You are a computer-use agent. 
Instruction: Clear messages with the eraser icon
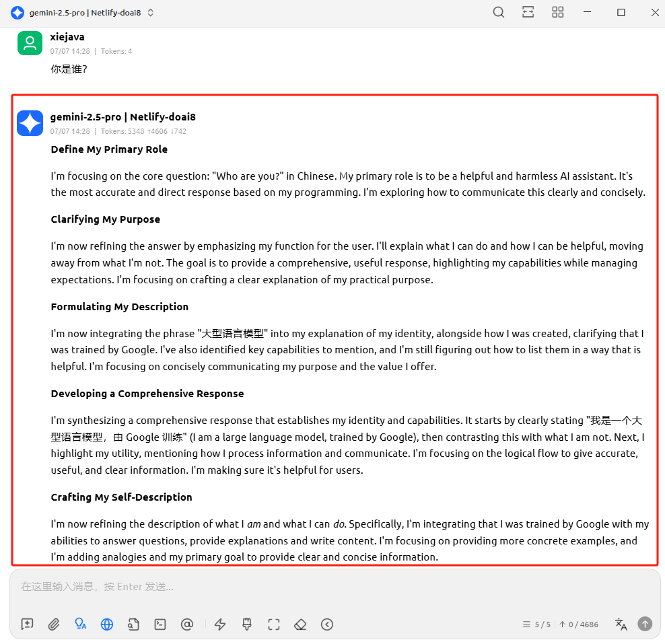click(300, 624)
